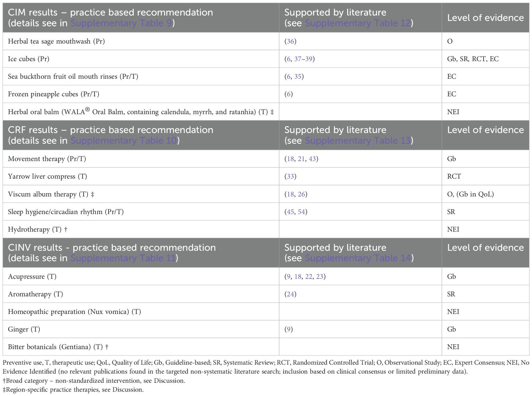Click reference 45 in Sleep hygiene row

click(x=290, y=212)
